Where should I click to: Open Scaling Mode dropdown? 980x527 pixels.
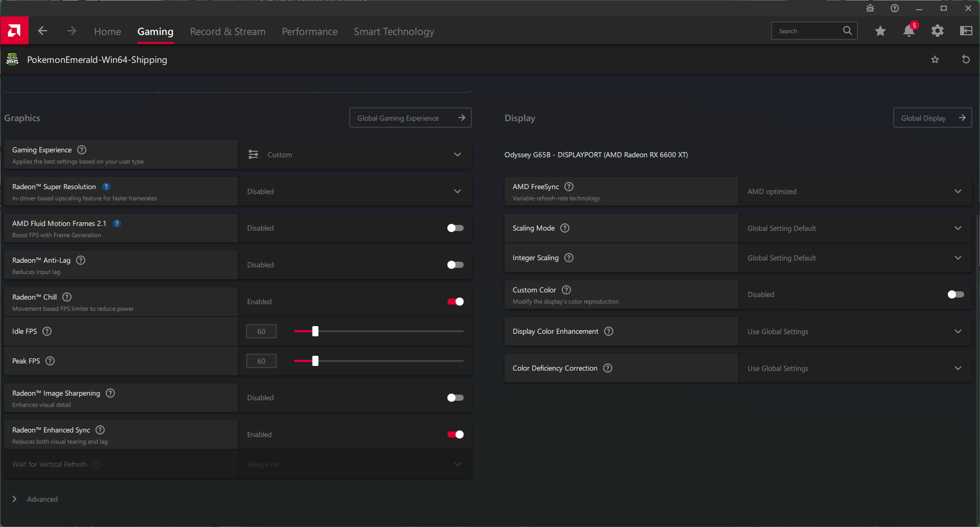tap(855, 228)
